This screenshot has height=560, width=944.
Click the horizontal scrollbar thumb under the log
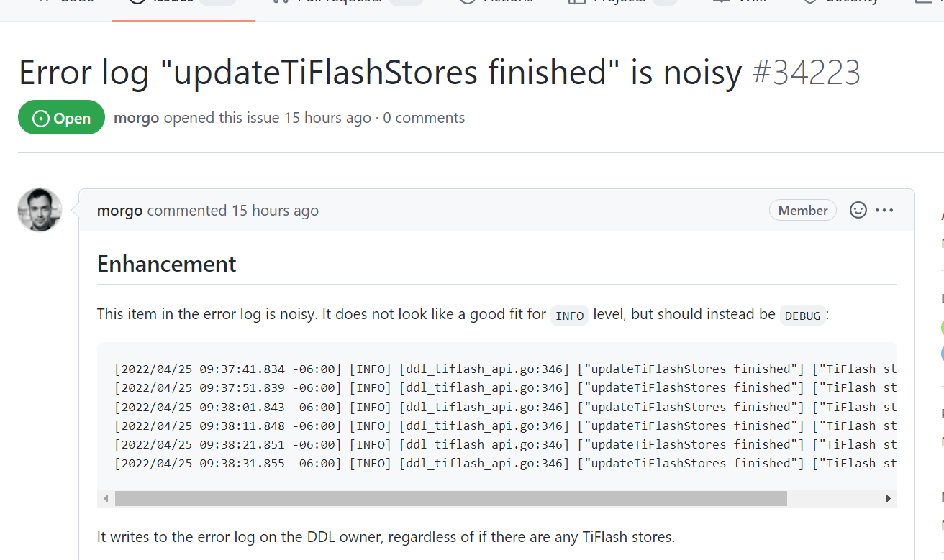click(x=450, y=498)
